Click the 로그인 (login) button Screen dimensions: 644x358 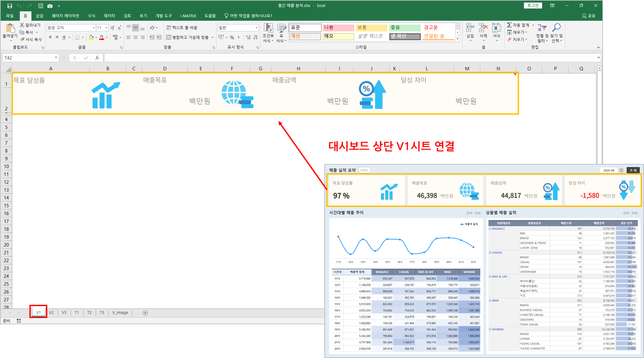(533, 5)
